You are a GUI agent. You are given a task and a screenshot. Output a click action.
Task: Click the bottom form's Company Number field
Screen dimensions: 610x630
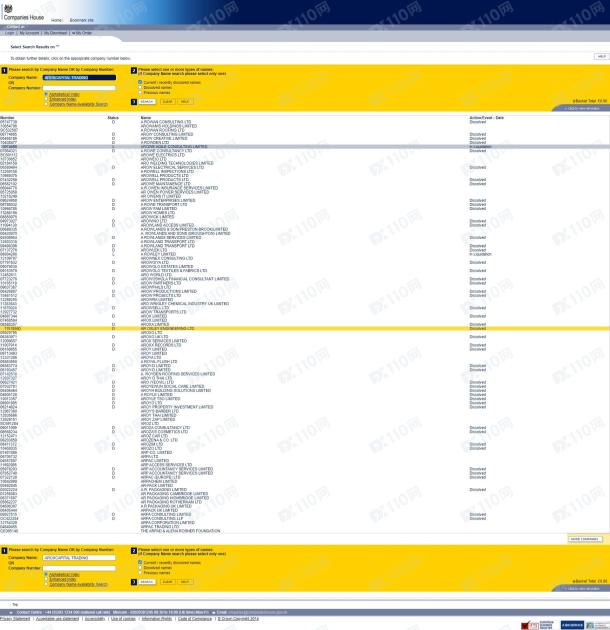pyautogui.click(x=79, y=568)
